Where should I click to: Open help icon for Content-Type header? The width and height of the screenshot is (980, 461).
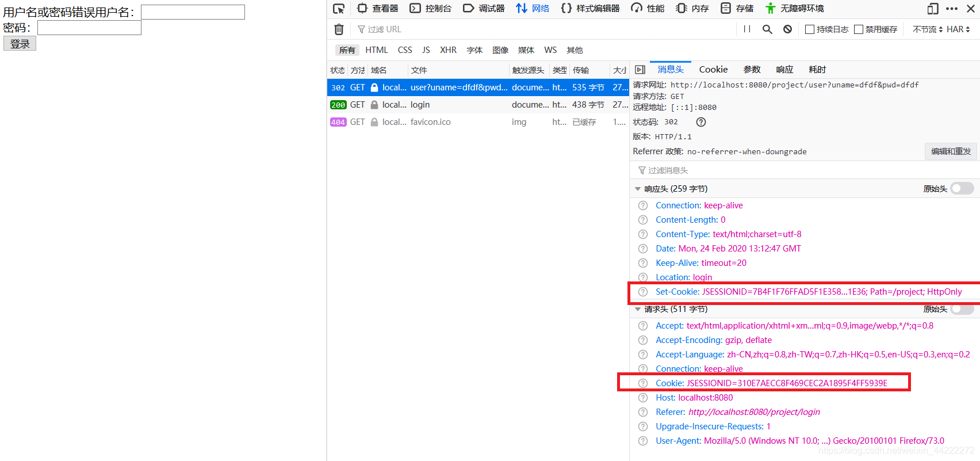point(643,234)
